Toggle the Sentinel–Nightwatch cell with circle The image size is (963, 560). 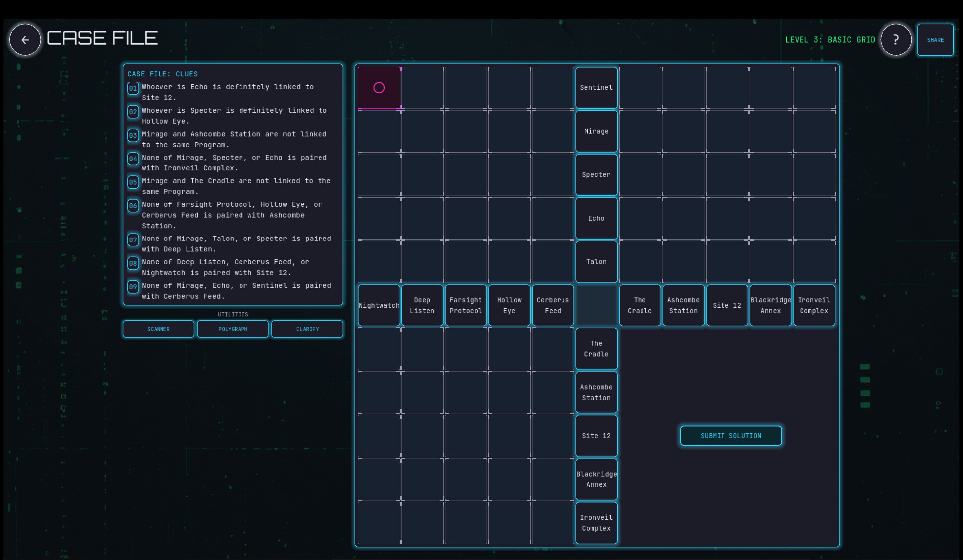click(379, 88)
